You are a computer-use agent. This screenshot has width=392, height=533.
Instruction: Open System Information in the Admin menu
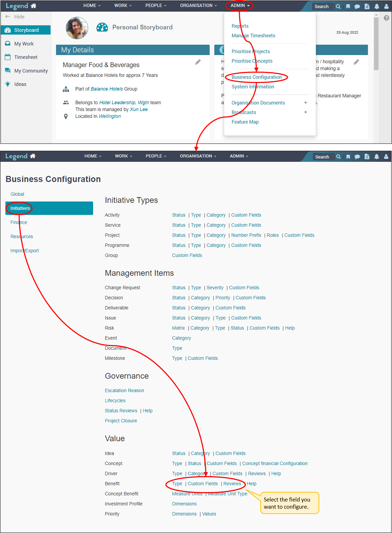coord(253,87)
